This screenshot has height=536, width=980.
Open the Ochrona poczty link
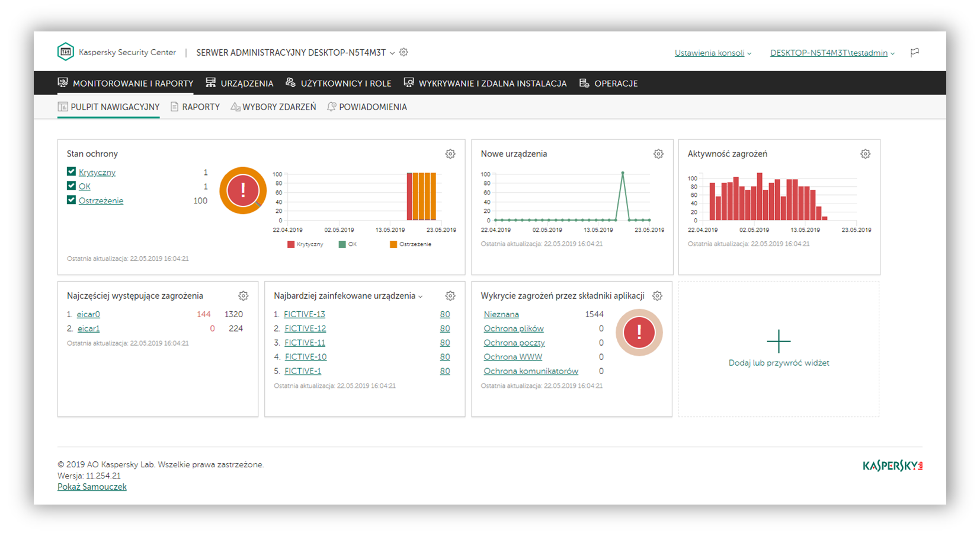click(x=514, y=343)
